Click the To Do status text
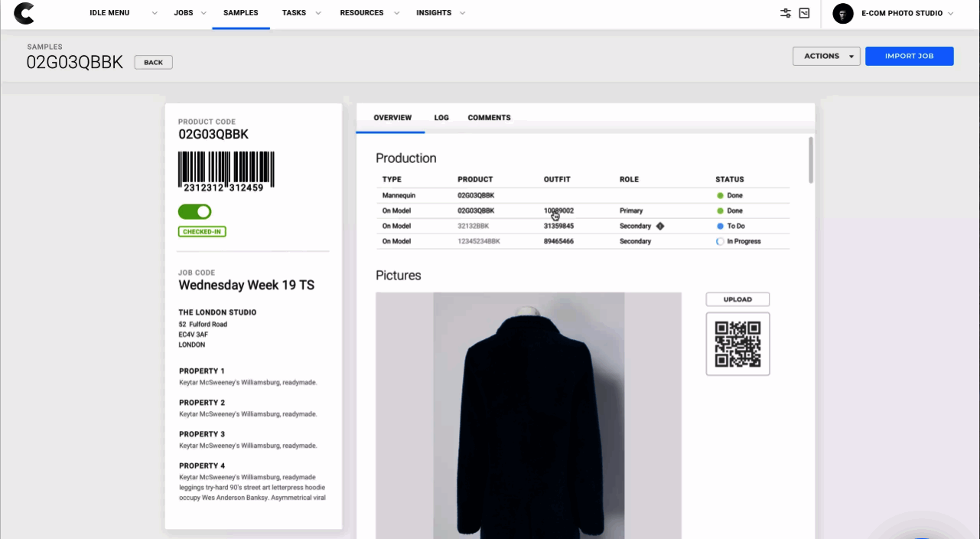This screenshot has height=539, width=980. [736, 226]
